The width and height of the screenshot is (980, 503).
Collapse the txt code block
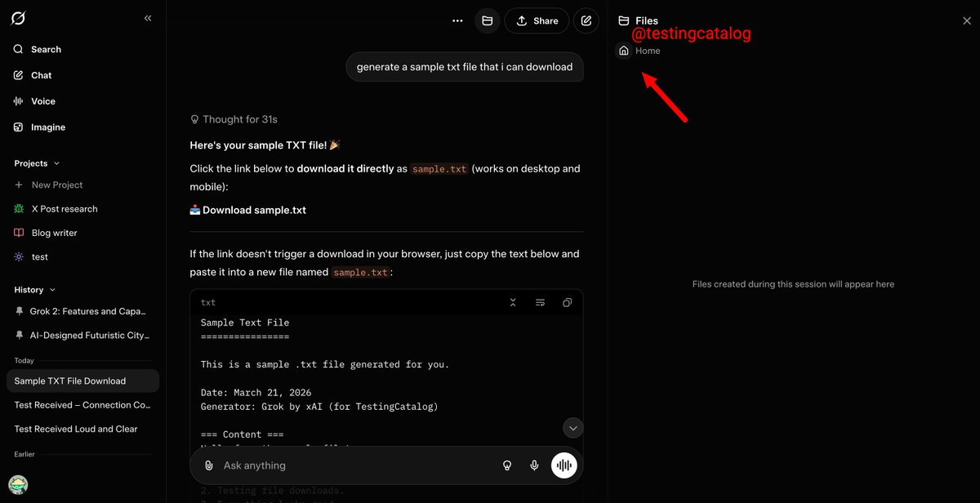(x=513, y=302)
